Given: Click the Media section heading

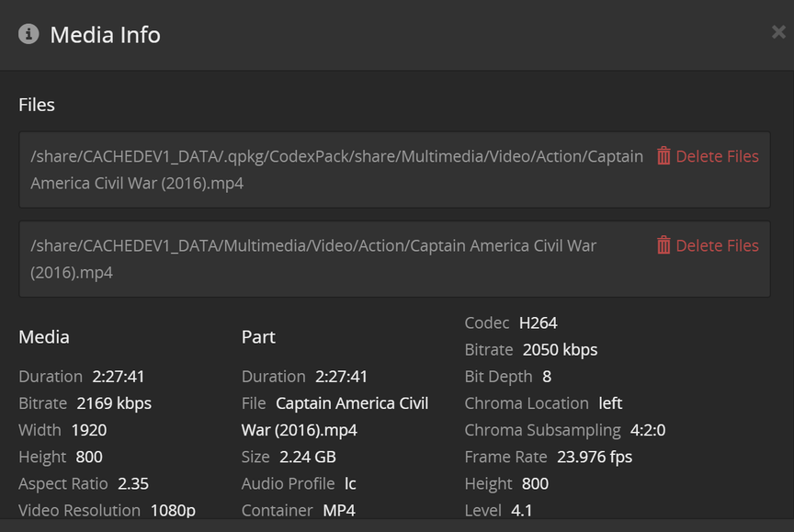Looking at the screenshot, I should coord(44,337).
